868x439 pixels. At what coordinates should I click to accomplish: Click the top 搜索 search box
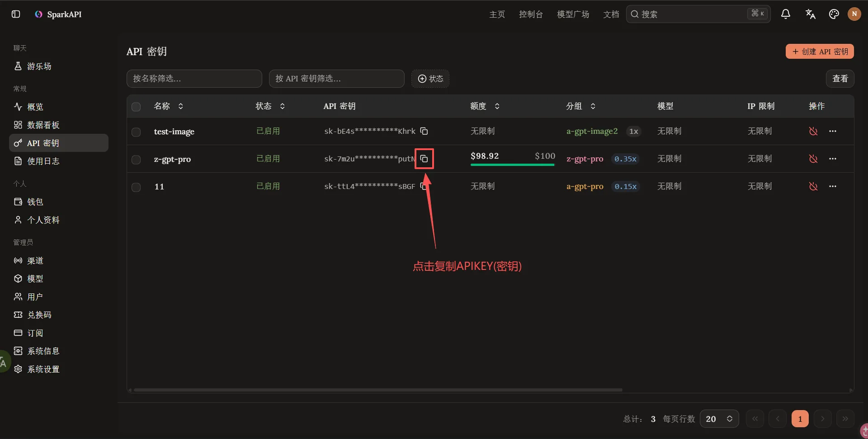698,14
